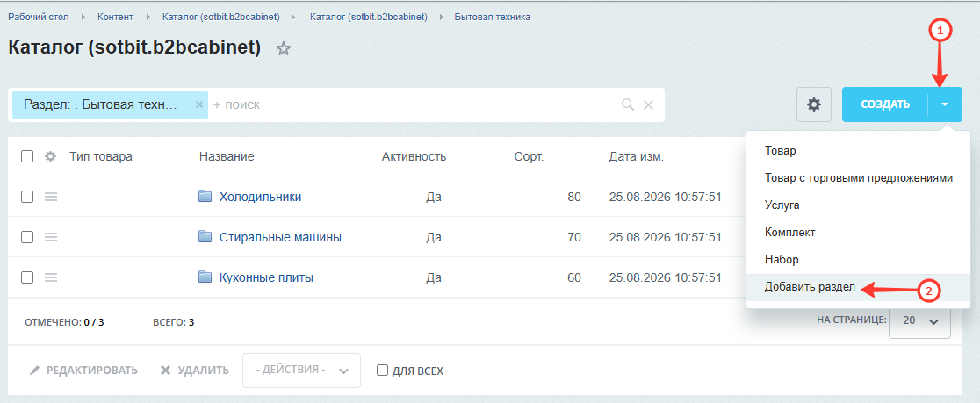Click the Создать button
Viewport: 980px width, 403px height.
click(885, 104)
